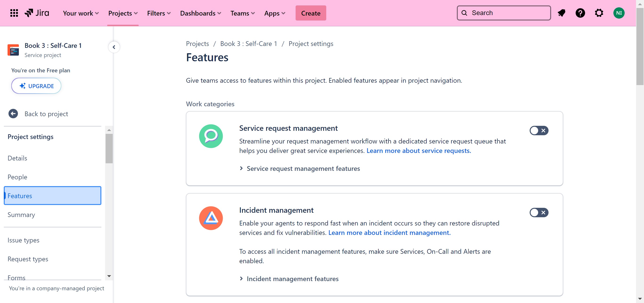
Task: Open the notifications bell icon
Action: 561,13
